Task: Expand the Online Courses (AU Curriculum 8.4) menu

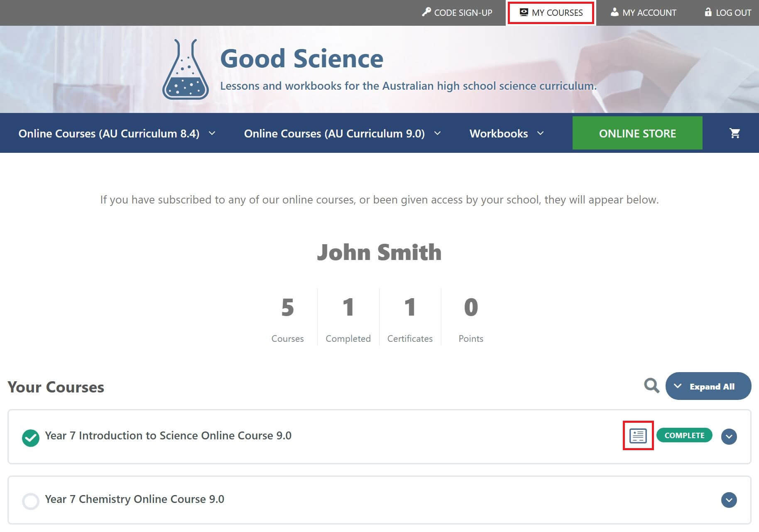Action: coord(117,133)
